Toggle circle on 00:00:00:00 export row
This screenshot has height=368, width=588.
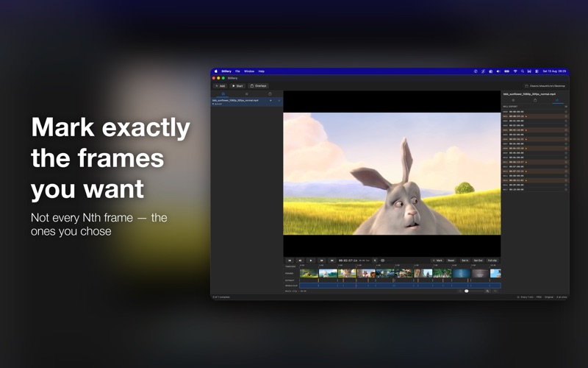point(566,112)
